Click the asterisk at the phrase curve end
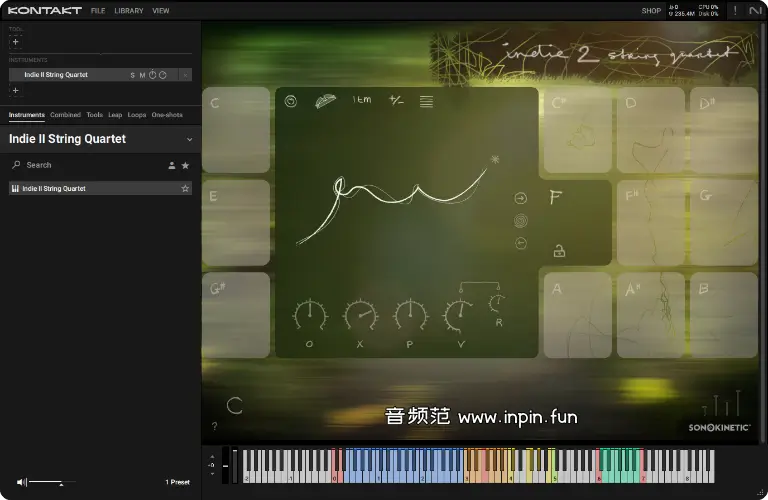This screenshot has width=768, height=500. point(495,159)
